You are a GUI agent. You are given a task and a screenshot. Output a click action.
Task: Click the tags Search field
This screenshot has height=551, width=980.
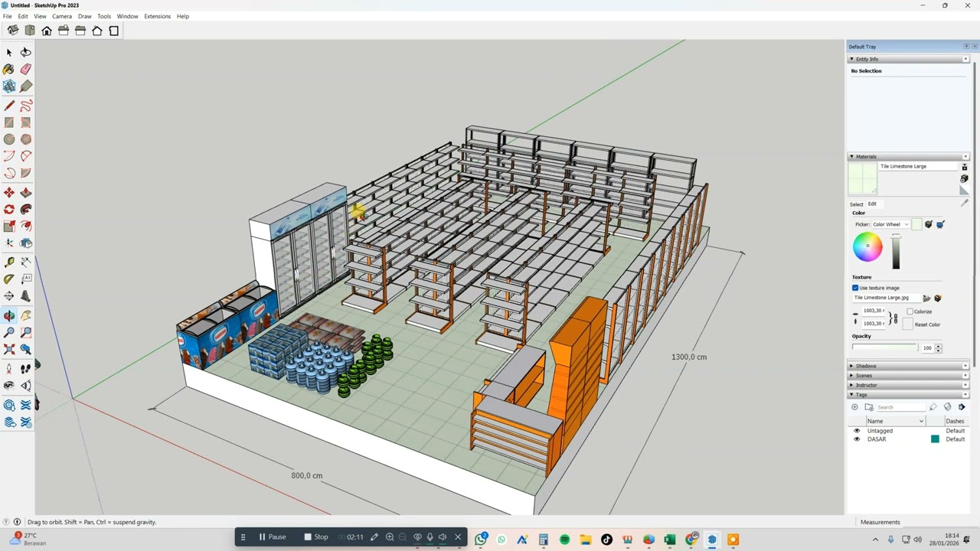point(901,407)
